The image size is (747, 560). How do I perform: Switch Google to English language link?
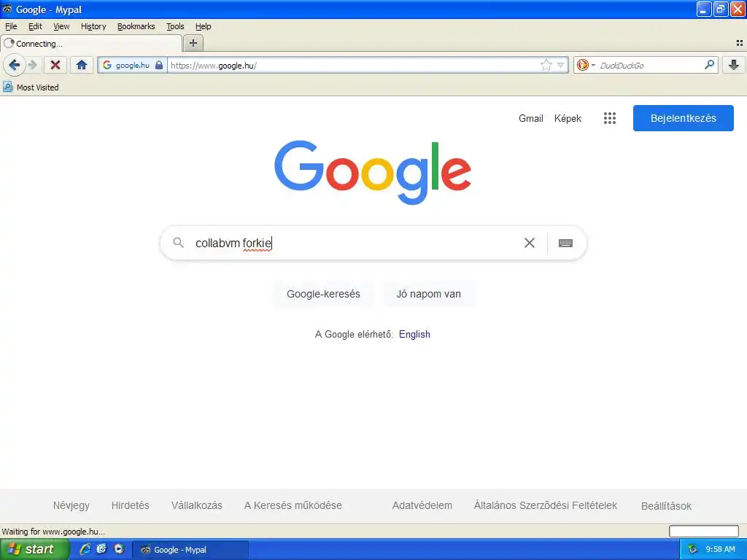coord(414,334)
